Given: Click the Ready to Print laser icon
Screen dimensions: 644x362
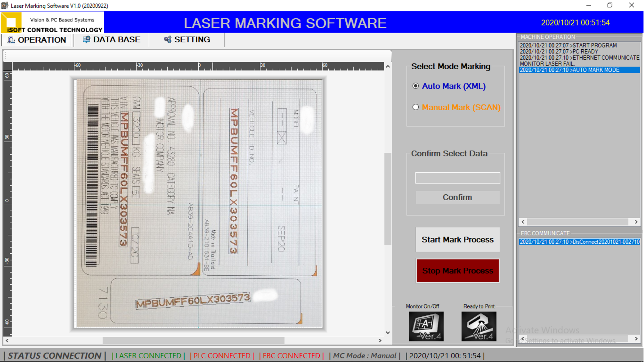Looking at the screenshot, I should pyautogui.click(x=479, y=326).
